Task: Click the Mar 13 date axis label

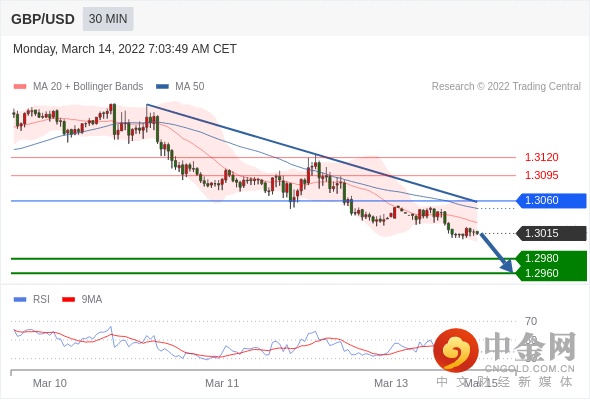Action: [x=391, y=383]
